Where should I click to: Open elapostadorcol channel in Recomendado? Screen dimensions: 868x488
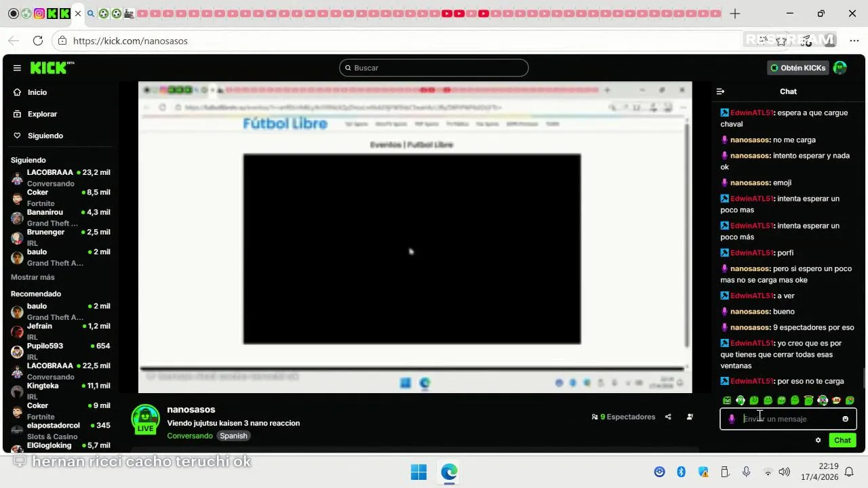pos(60,430)
